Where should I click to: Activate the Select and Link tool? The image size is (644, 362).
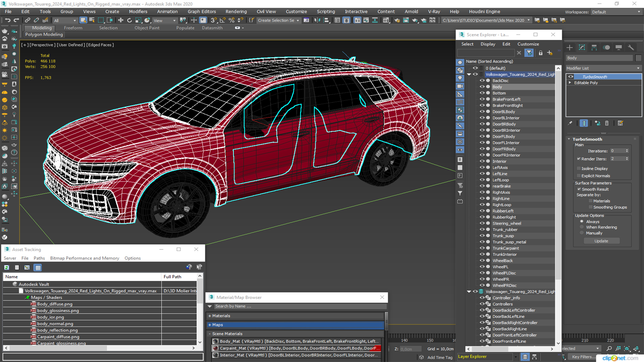pyautogui.click(x=28, y=20)
